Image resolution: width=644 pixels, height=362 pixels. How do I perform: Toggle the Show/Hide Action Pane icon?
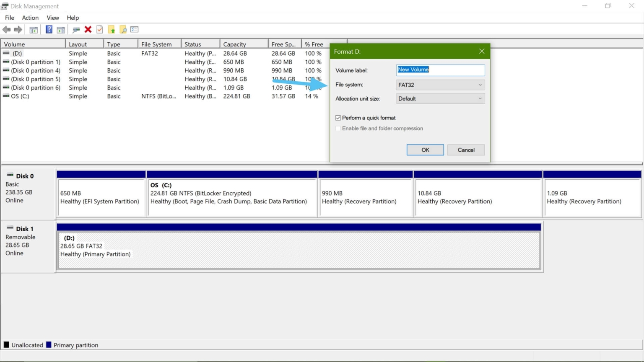[61, 29]
